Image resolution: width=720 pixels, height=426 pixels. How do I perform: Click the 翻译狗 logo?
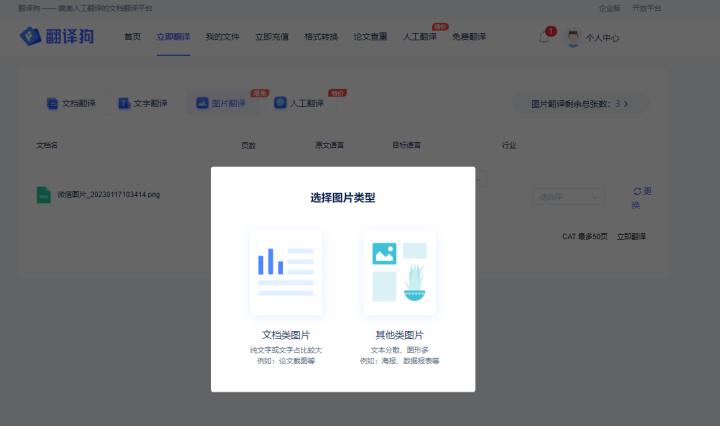coord(57,36)
